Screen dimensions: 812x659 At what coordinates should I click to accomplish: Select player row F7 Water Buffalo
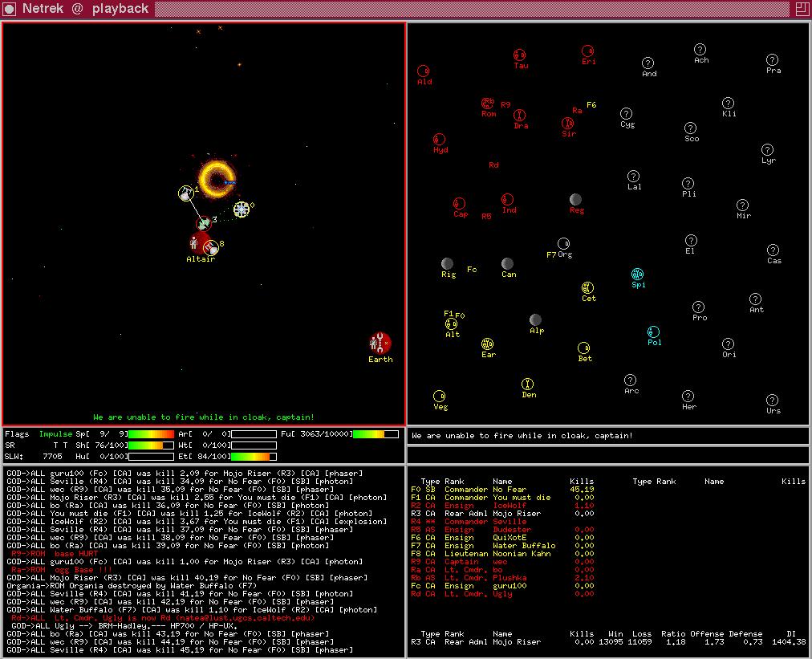502,546
